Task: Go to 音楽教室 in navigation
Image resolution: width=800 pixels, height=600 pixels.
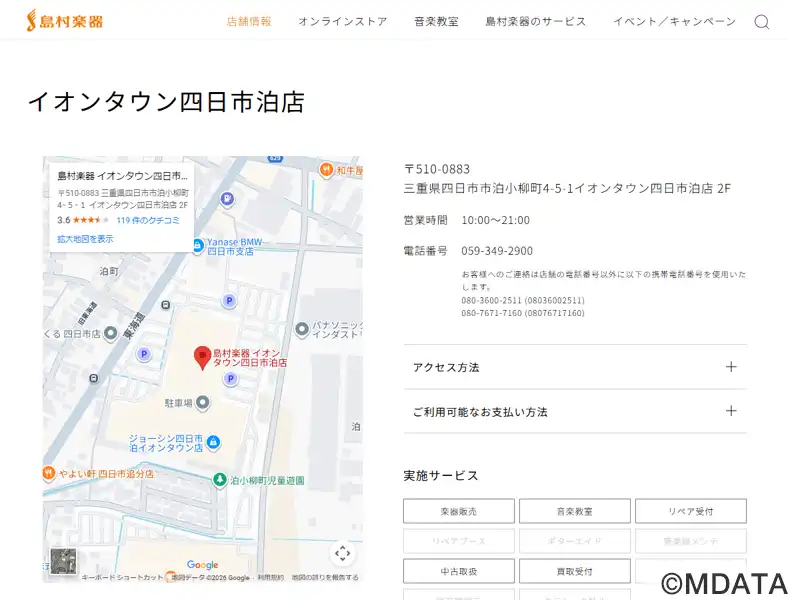Action: tap(436, 22)
